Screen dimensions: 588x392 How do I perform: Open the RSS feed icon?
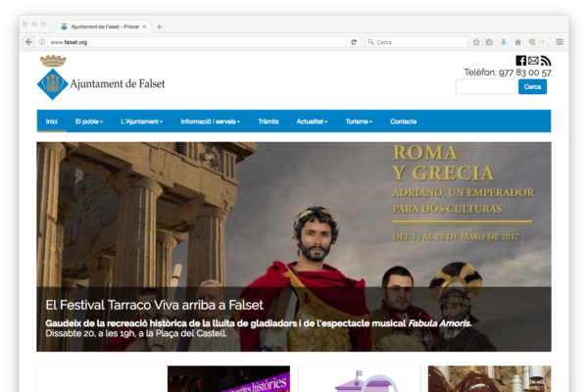point(545,61)
